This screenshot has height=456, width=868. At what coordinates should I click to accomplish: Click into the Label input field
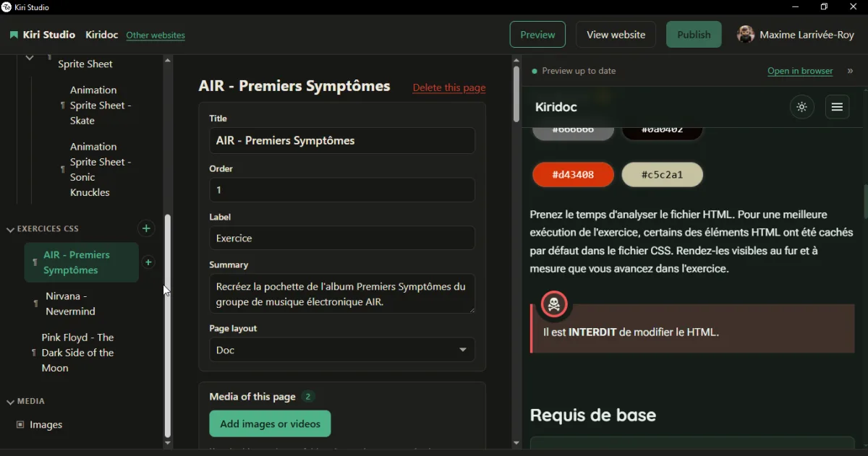[342, 238]
